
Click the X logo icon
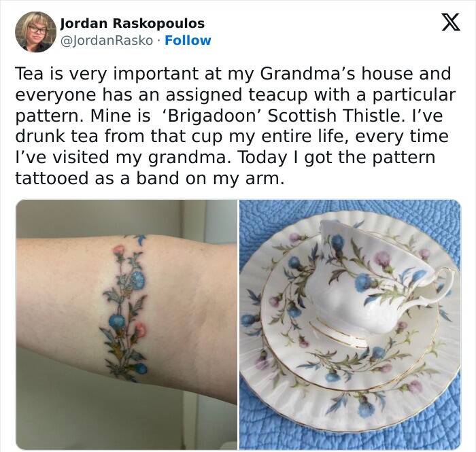(451, 22)
